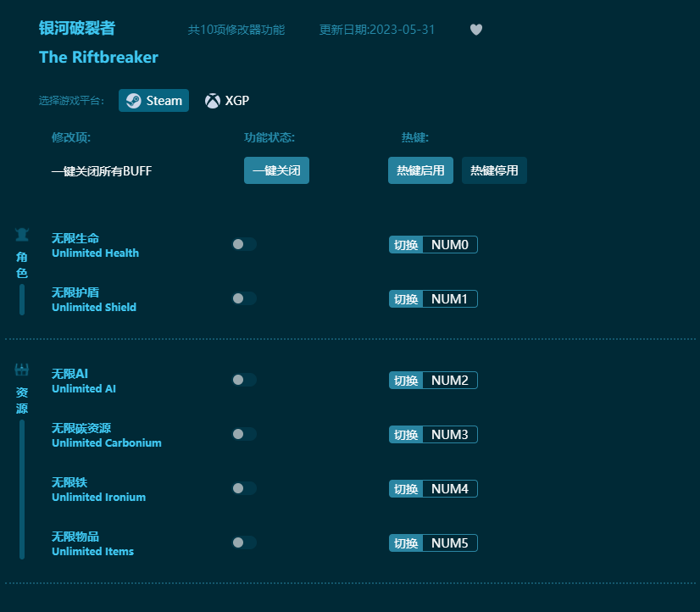Image resolution: width=700 pixels, height=612 pixels.
Task: Enable the 无限铁 Unlimited Ironium switch
Action: click(244, 488)
